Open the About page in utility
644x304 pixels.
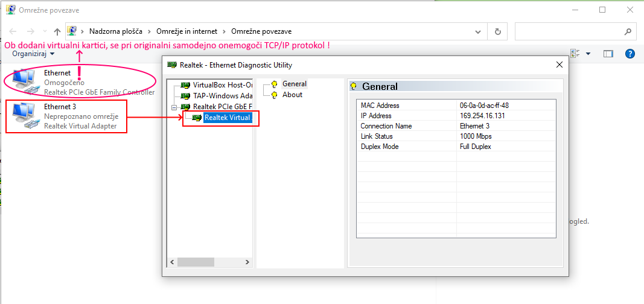[x=293, y=95]
